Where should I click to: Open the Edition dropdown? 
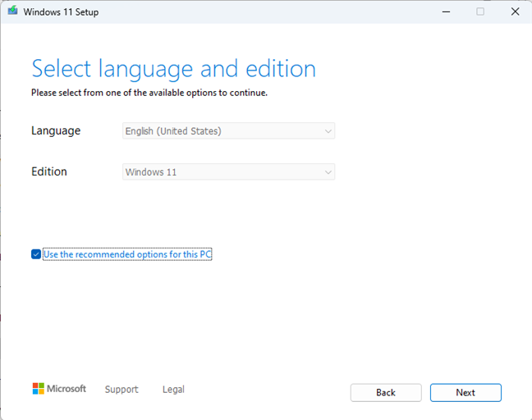coord(228,172)
